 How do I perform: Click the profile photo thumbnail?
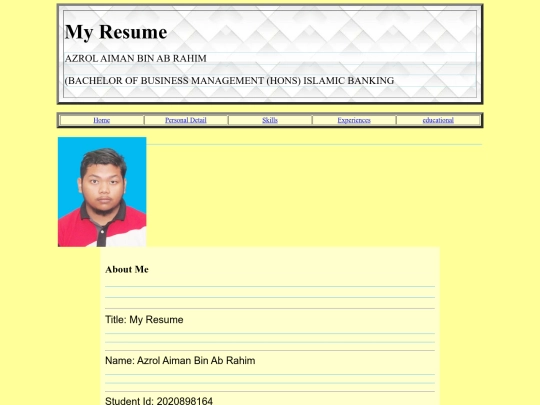pyautogui.click(x=102, y=192)
